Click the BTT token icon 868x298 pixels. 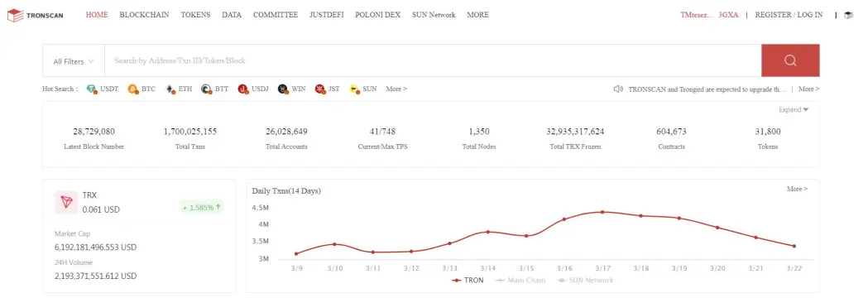click(206, 89)
